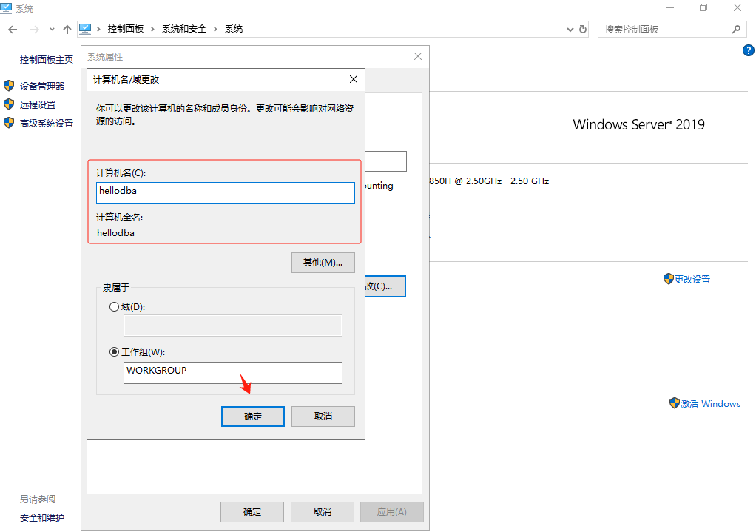
Task: Click the 其他(M)... button
Action: point(323,263)
